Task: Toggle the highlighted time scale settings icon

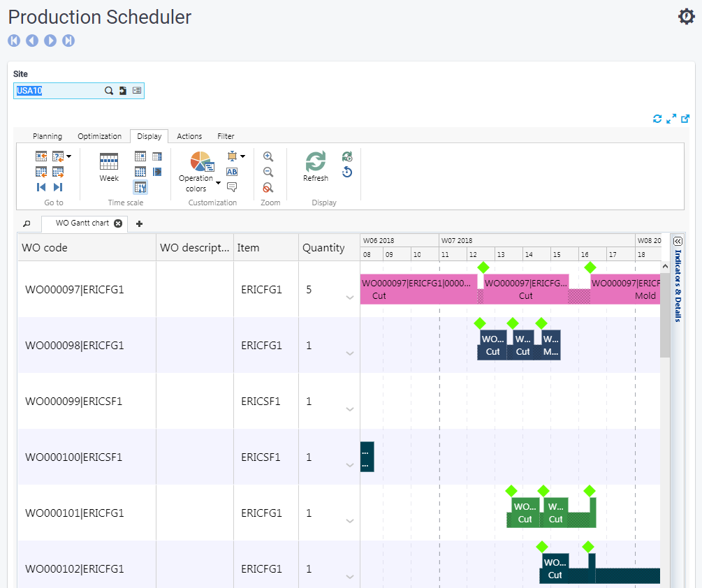Action: click(140, 187)
